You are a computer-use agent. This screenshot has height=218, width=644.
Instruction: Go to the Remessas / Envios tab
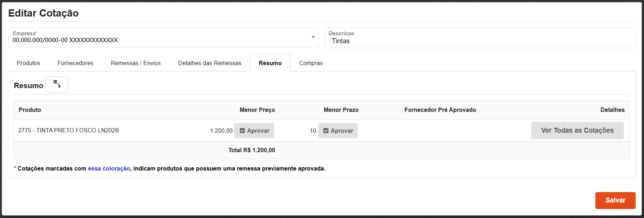136,63
